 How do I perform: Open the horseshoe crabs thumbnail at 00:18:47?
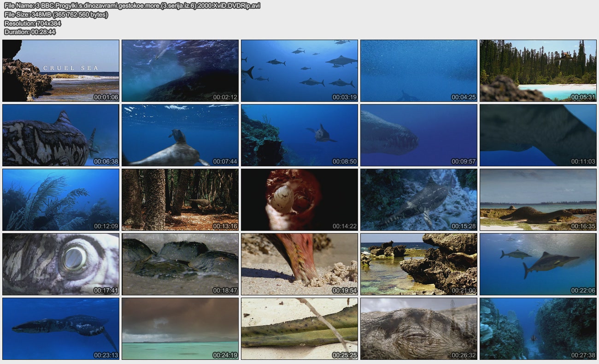click(180, 264)
